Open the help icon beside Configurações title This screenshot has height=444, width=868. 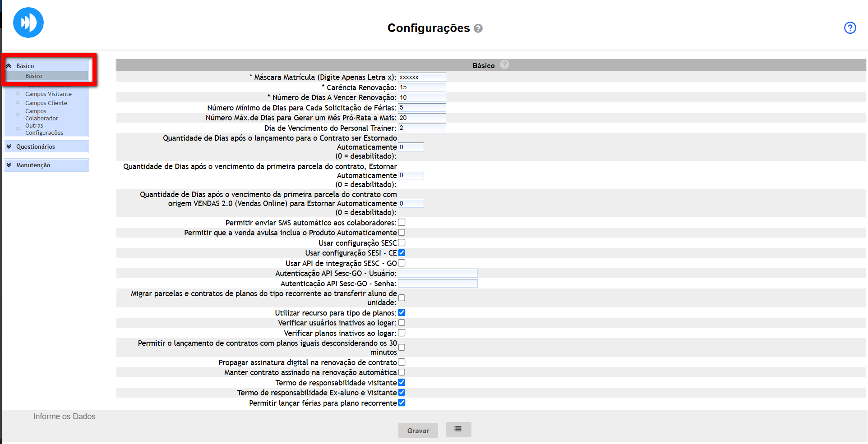pos(478,28)
